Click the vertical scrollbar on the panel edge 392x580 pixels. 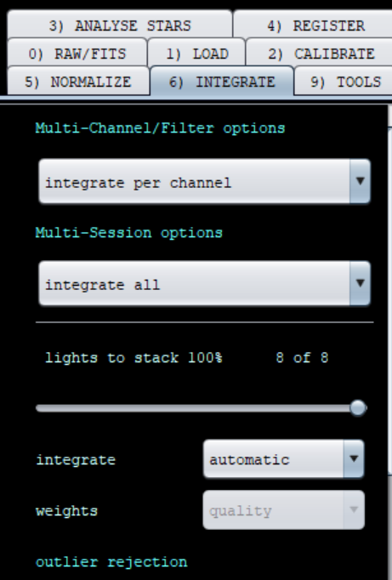389,299
